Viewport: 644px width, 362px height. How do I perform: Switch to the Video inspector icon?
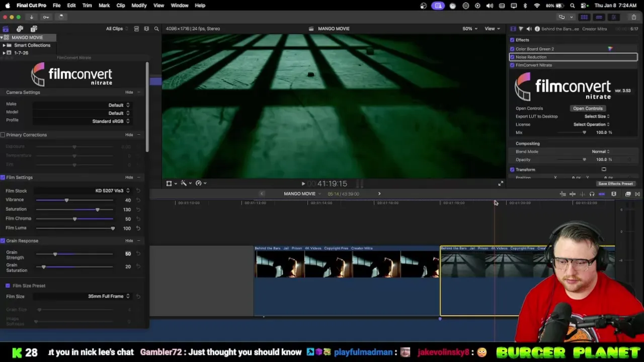click(x=513, y=29)
